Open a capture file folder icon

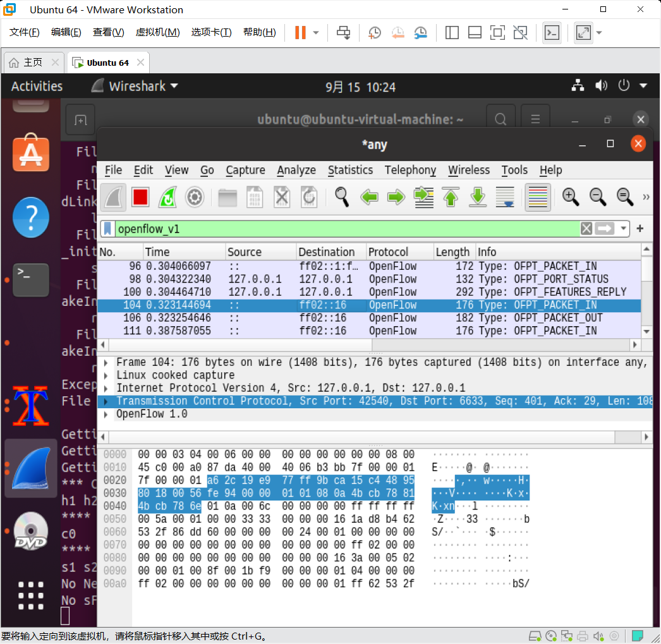[x=227, y=197]
